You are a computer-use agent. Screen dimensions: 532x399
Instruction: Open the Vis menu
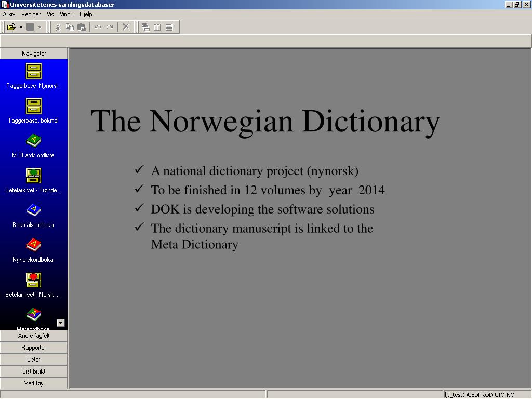(x=50, y=14)
